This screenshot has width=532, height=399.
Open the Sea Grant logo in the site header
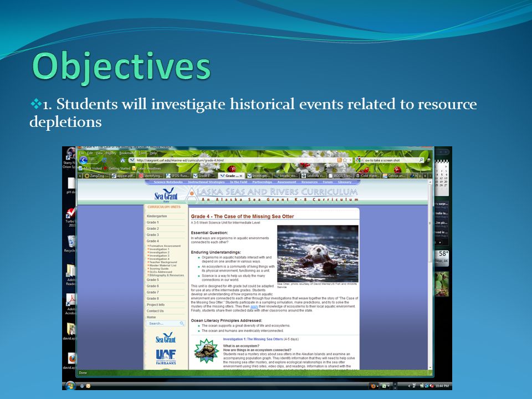[166, 195]
